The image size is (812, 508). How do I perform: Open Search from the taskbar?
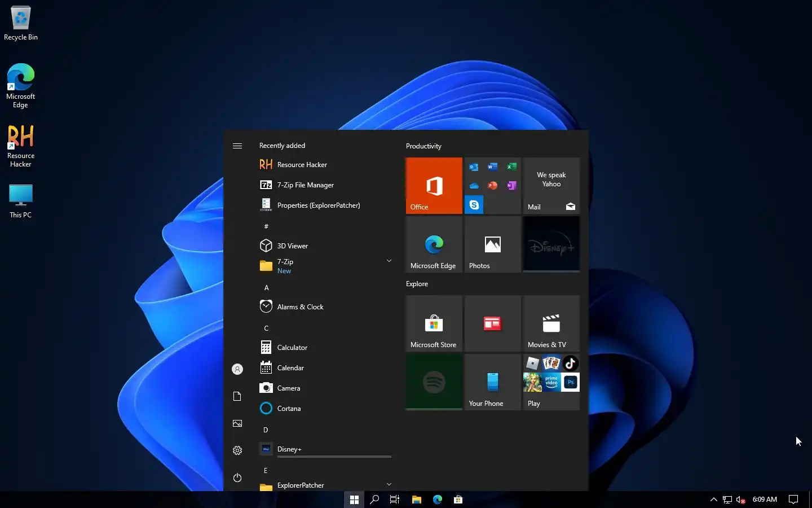[374, 500]
